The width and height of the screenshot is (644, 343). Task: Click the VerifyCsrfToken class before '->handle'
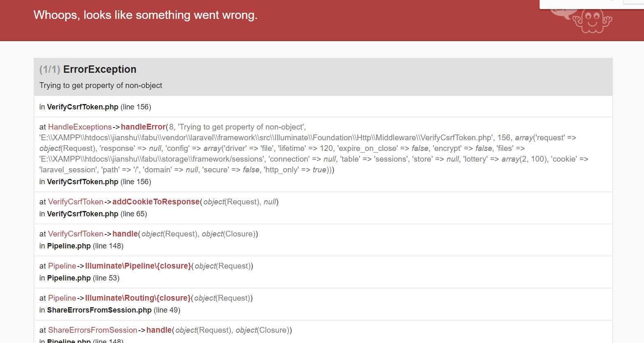[76, 234]
